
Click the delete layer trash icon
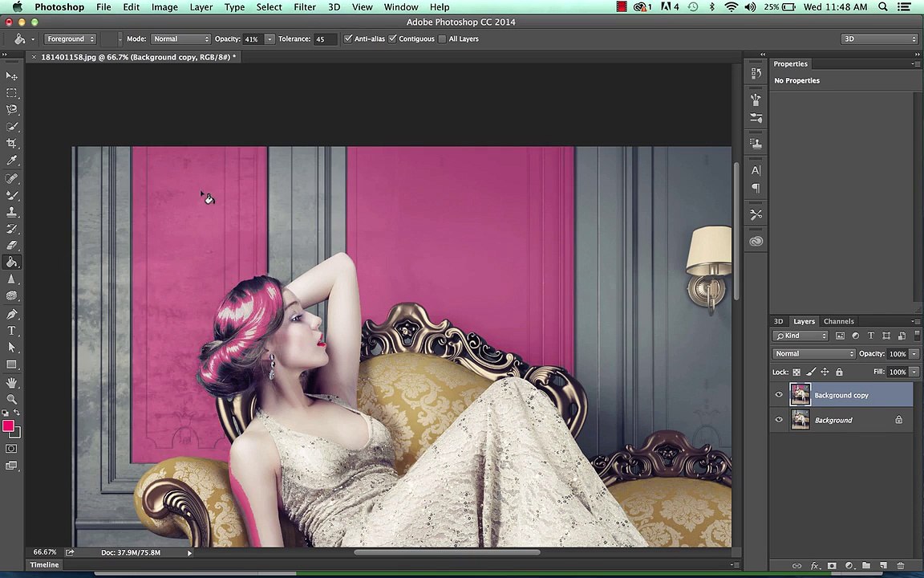[x=900, y=566]
